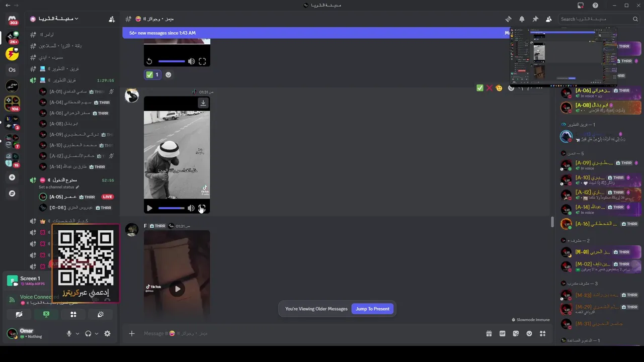
Task: Open Activities button in voice panel
Action: pyautogui.click(x=73, y=314)
